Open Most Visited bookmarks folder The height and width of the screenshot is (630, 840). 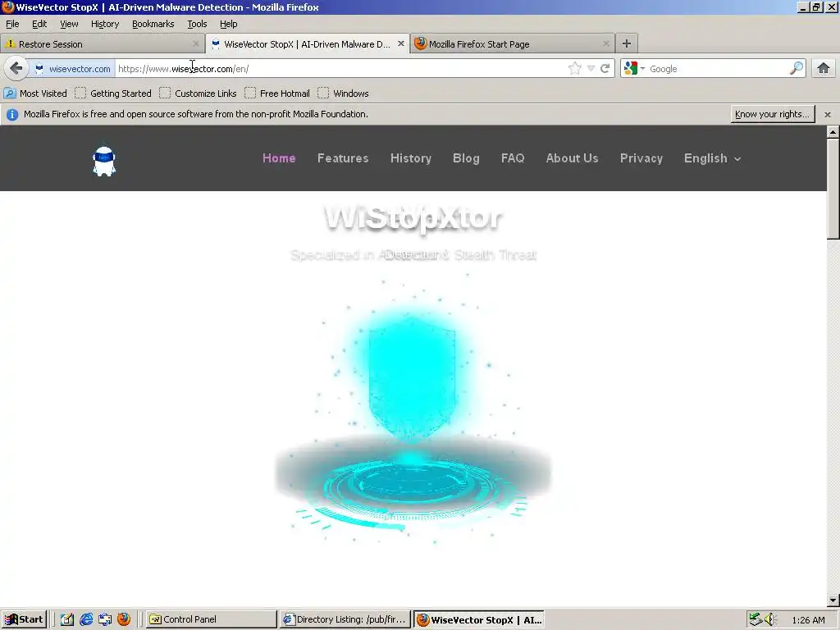pos(35,94)
